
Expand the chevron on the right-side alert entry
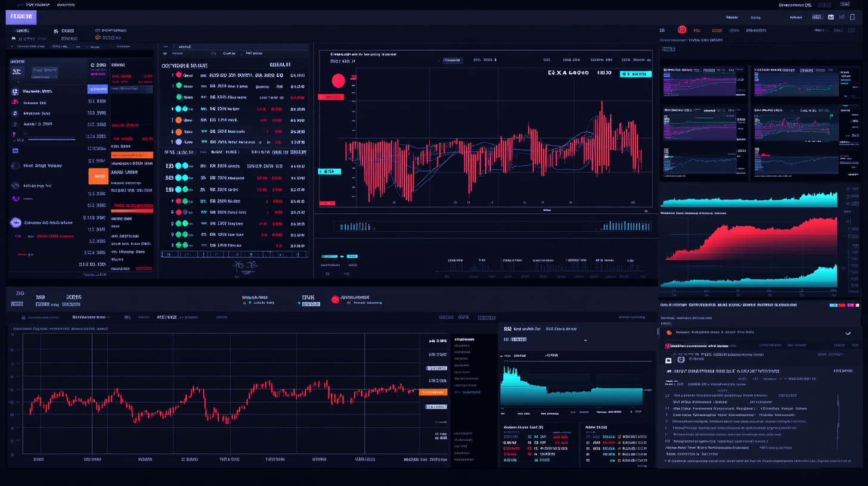pos(847,334)
